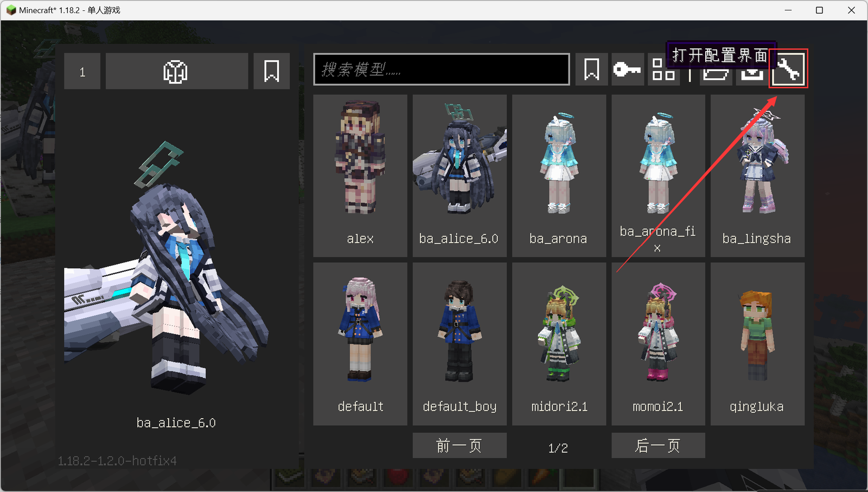Click the number 1 button

pos(82,71)
